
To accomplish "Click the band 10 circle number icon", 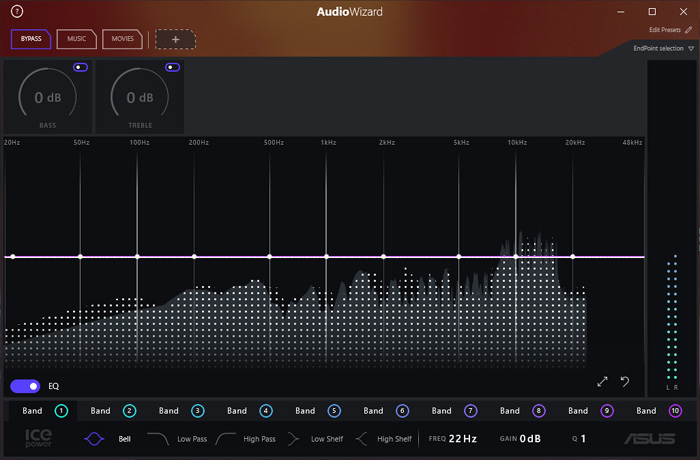I will pyautogui.click(x=675, y=410).
